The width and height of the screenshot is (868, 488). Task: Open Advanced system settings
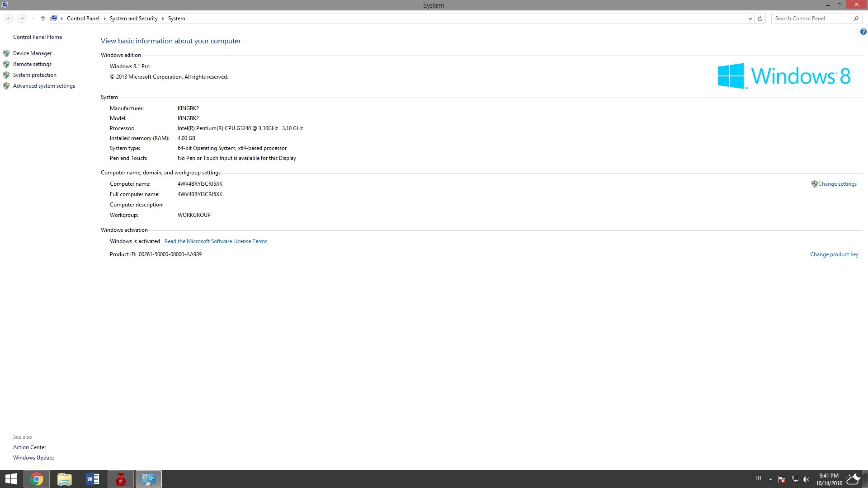tap(44, 86)
